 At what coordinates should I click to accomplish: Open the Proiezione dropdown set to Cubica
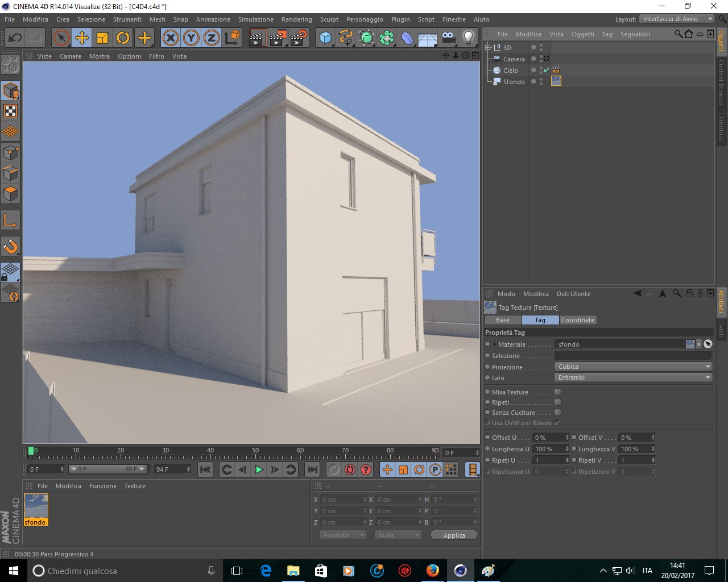pos(633,367)
